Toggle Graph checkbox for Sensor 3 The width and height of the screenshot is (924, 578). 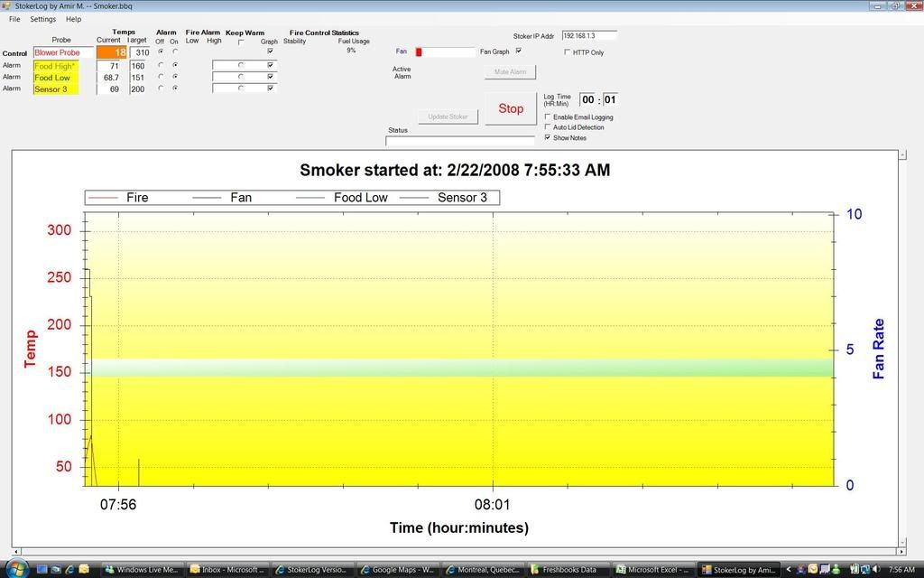[x=270, y=89]
